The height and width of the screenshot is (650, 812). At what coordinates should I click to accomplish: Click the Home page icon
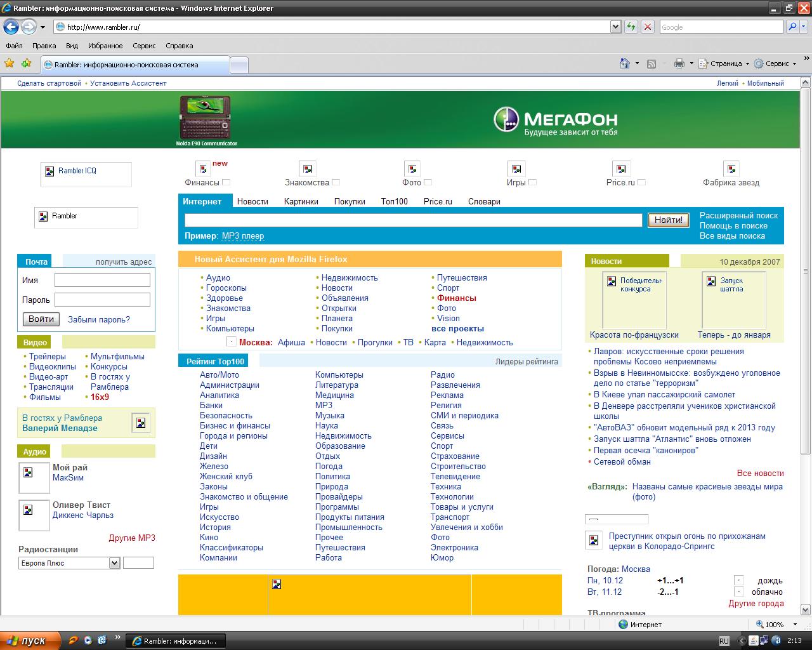625,63
